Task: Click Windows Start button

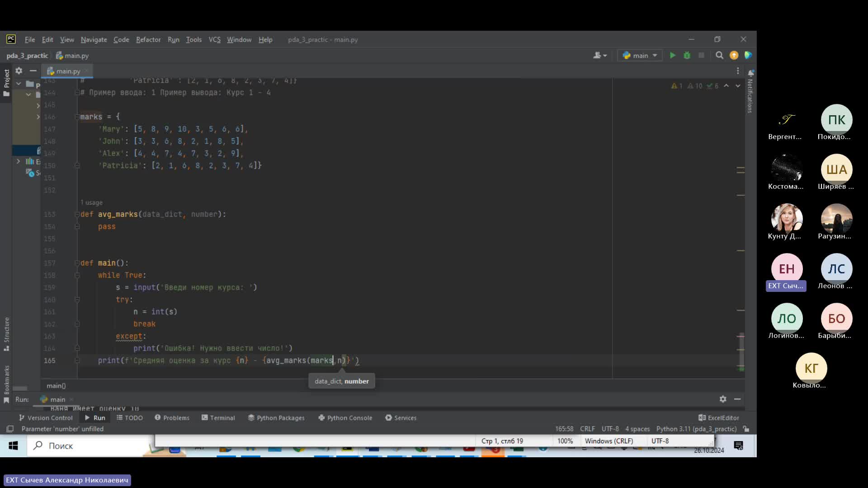Action: [x=13, y=446]
